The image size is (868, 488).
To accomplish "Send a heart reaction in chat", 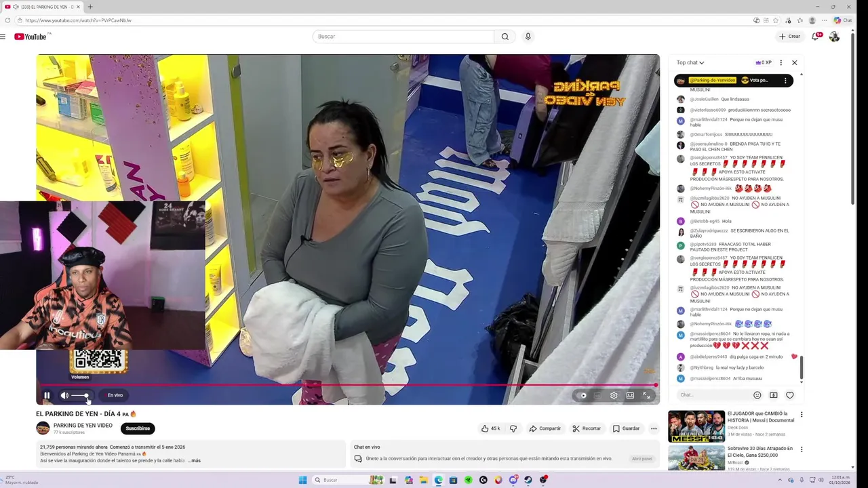I will (790, 395).
